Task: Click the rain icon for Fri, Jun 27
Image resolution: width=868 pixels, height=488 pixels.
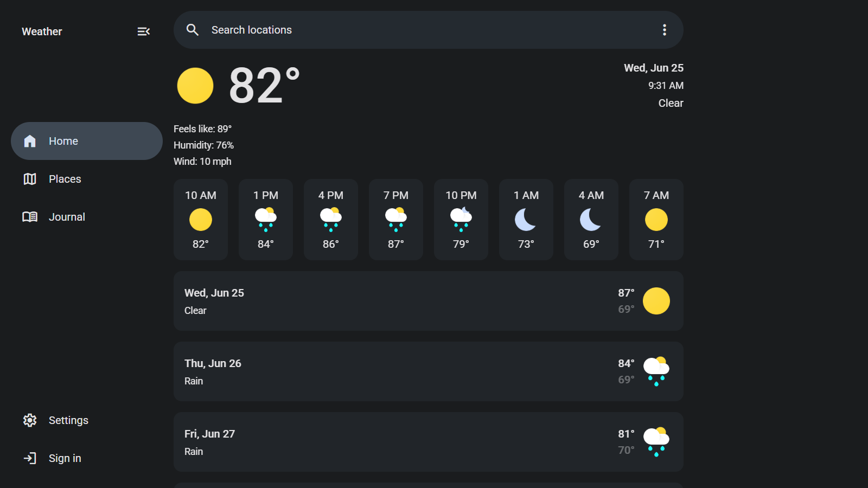Action: tap(656, 442)
